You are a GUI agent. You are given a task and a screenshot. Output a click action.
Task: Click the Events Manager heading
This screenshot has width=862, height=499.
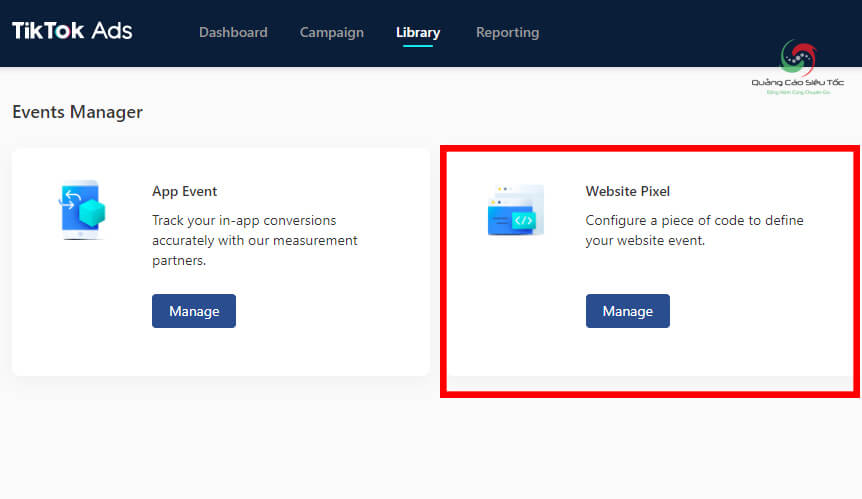tap(78, 112)
